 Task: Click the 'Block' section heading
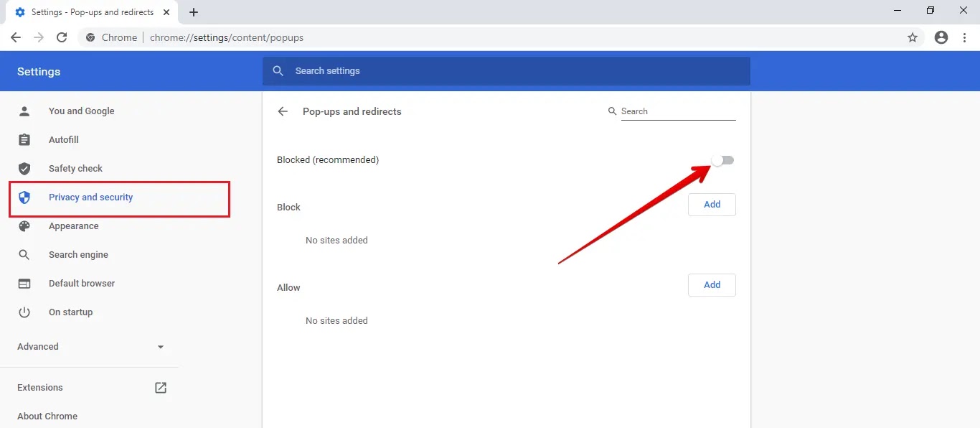(288, 208)
